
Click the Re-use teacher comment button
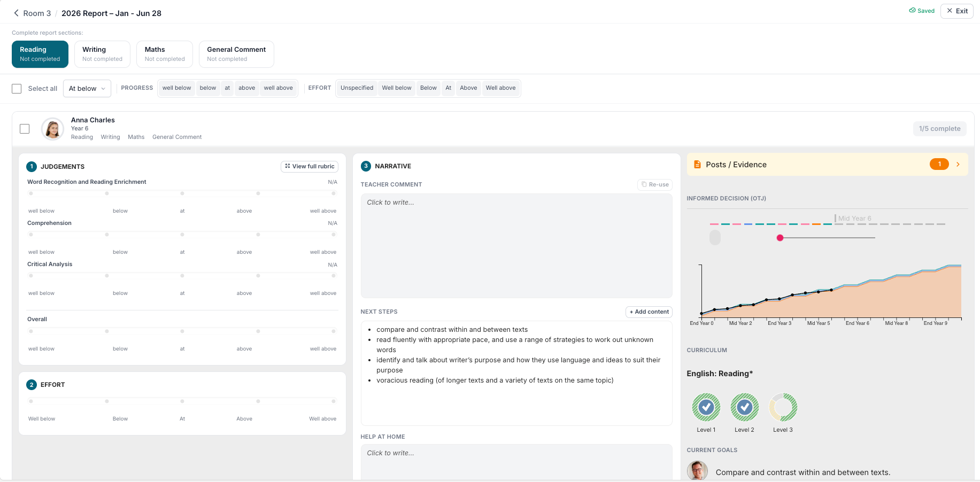coord(655,184)
